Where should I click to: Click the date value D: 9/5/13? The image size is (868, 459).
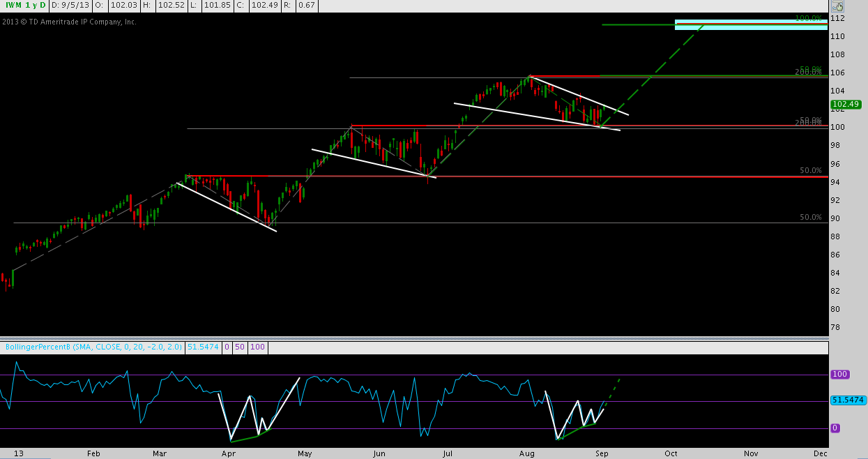coord(70,6)
